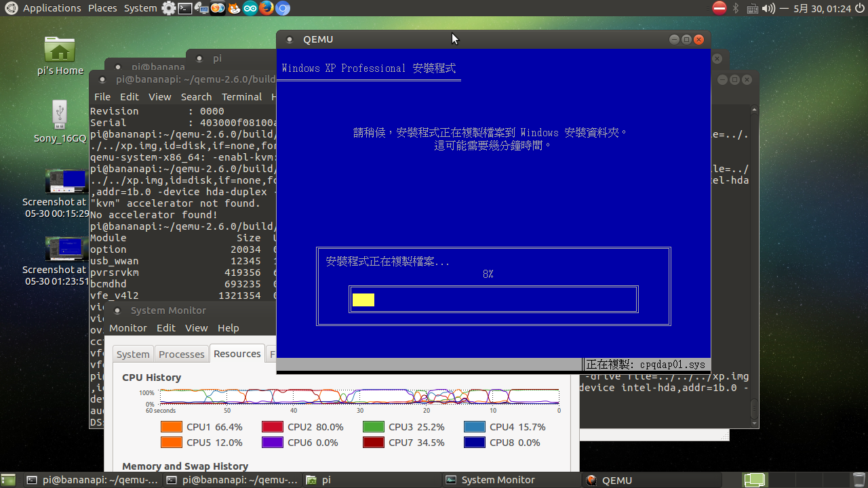Viewport: 868px width, 488px height.
Task: Click the QEMU window title bar
Action: coord(494,39)
